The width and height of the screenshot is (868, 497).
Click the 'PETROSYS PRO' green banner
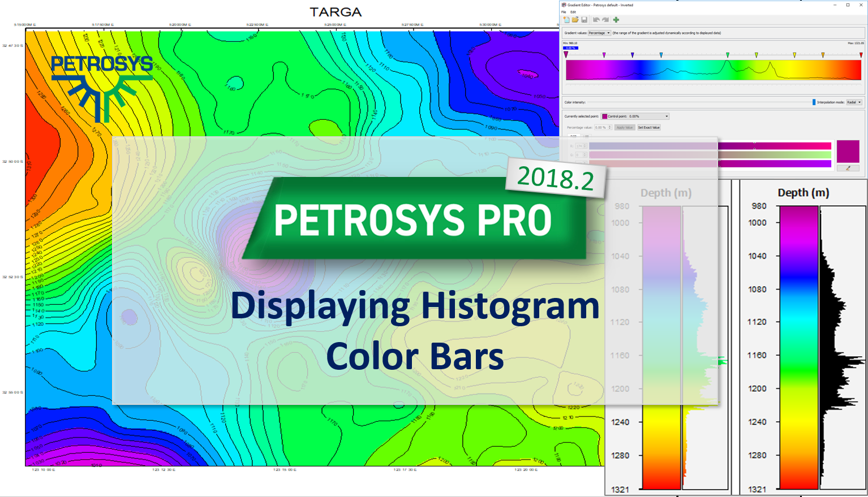[414, 219]
